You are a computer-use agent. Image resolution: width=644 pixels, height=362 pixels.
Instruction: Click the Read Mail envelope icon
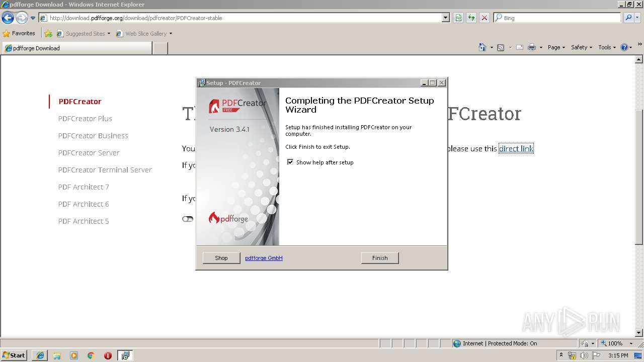click(520, 47)
